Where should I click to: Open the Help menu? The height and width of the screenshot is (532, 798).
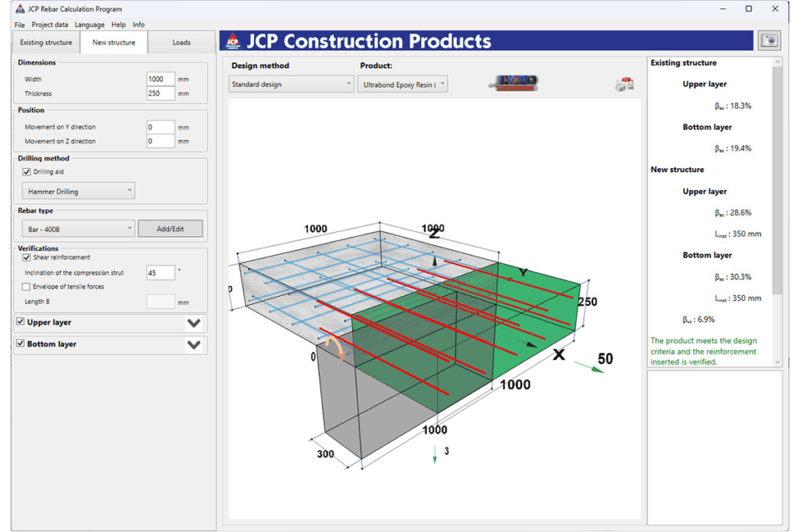[118, 24]
